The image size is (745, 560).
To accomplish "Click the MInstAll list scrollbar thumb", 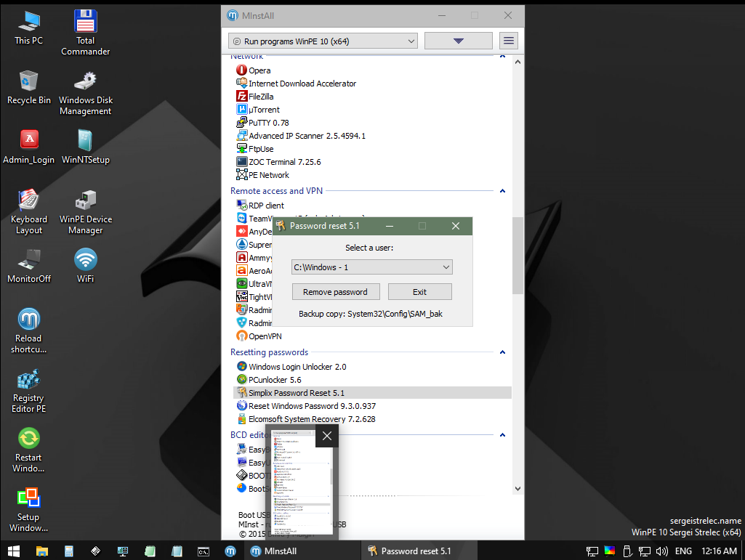I will pos(518,256).
